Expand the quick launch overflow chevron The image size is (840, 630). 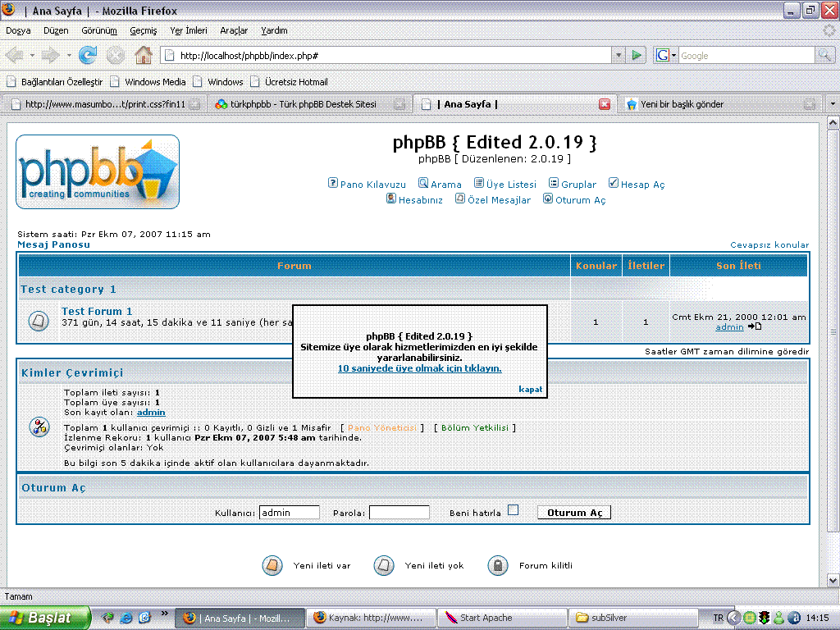click(164, 614)
